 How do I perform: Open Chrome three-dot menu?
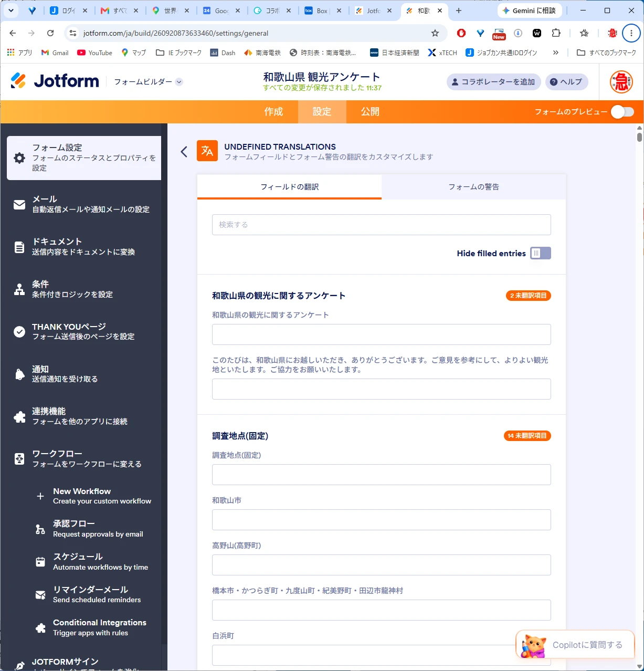(x=631, y=33)
